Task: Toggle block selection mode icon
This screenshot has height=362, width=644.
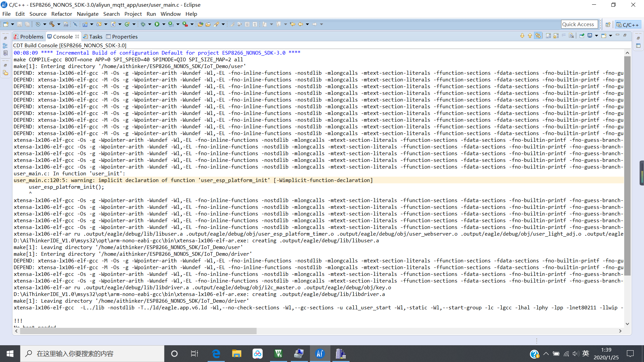Action: 247,24
